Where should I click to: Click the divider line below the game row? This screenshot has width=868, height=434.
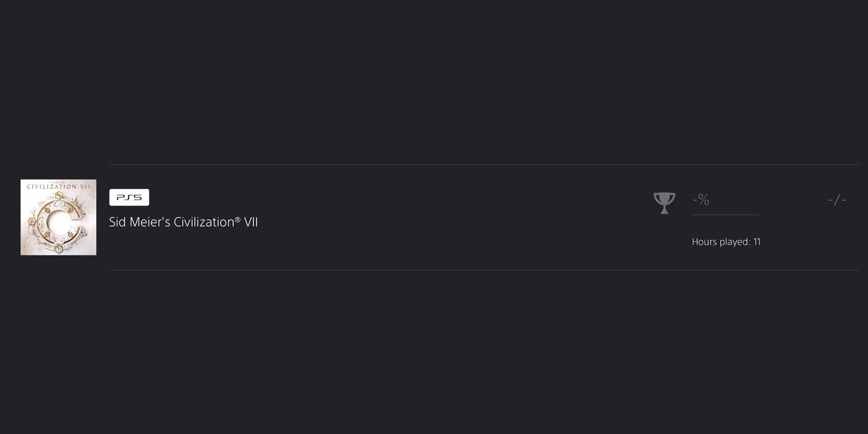click(x=484, y=270)
